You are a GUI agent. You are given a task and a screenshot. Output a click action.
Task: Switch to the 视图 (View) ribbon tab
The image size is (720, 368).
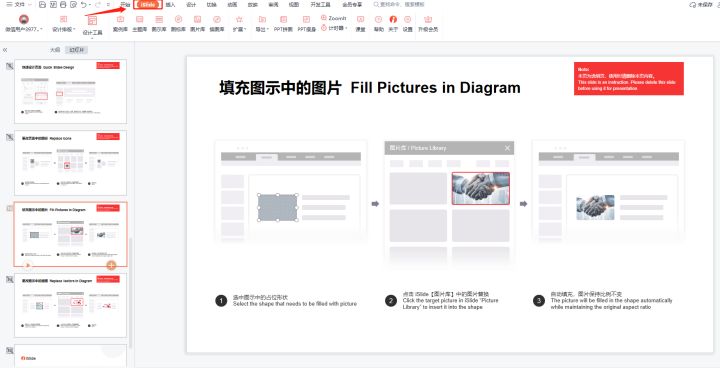pyautogui.click(x=293, y=5)
